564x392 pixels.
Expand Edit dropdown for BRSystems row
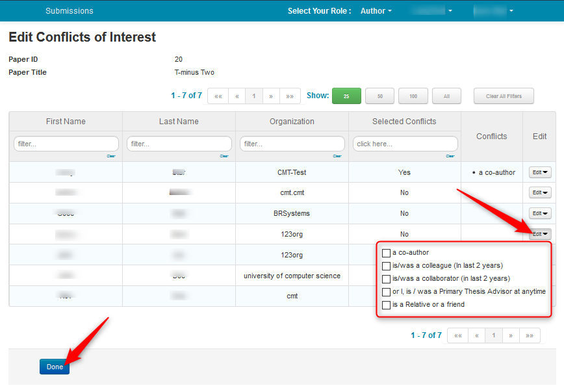click(540, 213)
